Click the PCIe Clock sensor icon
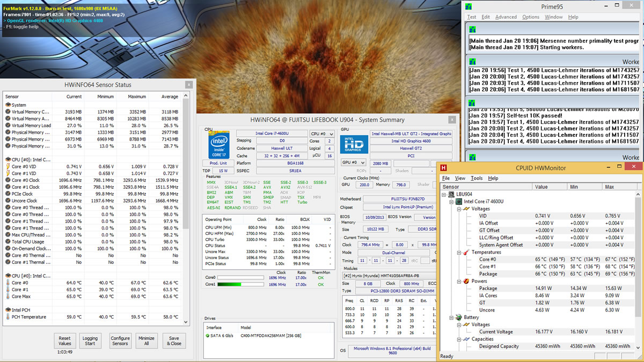The height and width of the screenshot is (362, 644). click(8, 194)
